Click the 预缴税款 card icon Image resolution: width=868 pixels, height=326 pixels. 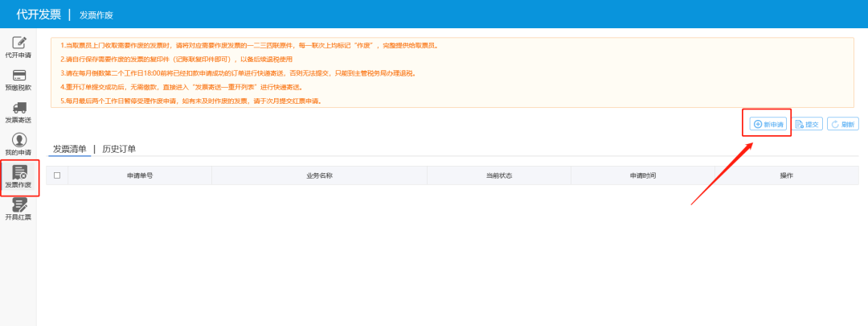click(18, 79)
